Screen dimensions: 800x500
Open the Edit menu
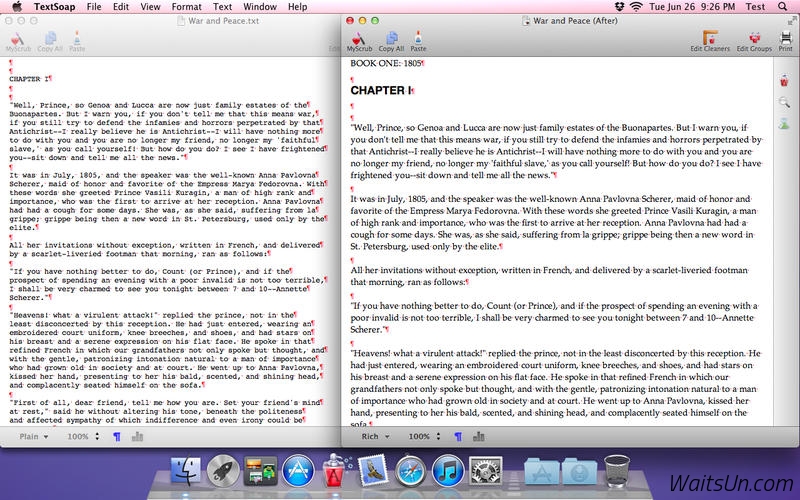[x=121, y=7]
